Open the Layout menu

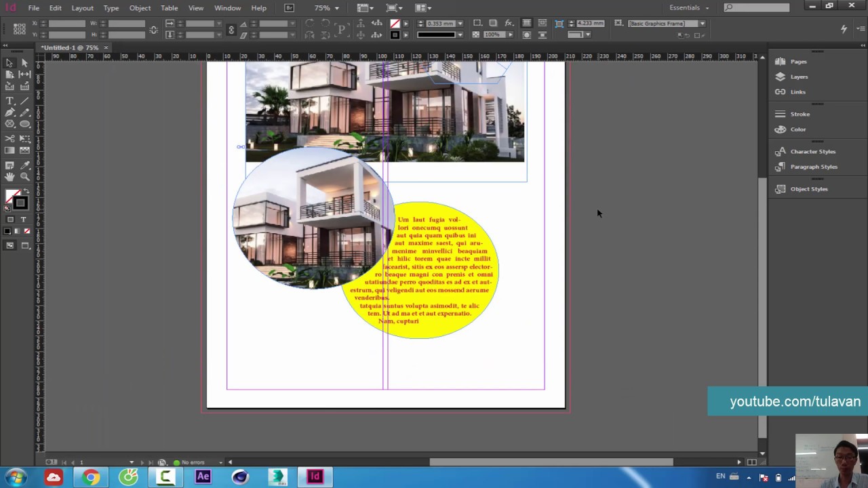[x=82, y=7]
